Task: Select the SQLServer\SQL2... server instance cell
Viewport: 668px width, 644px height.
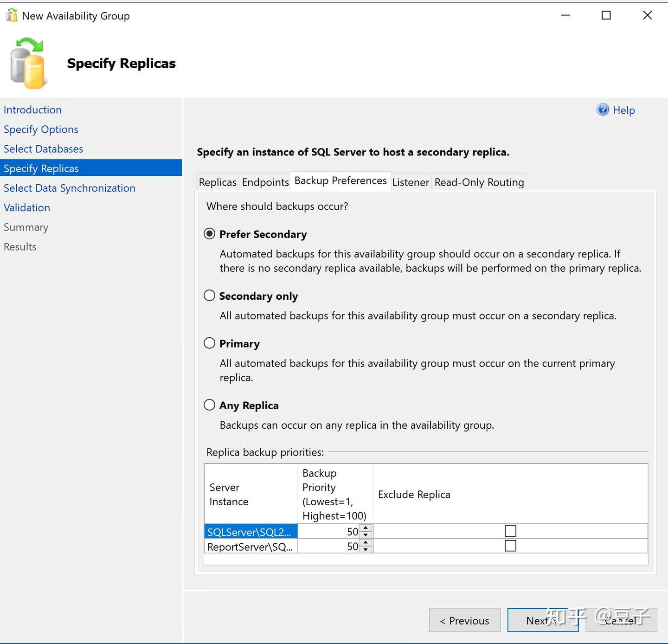Action: point(251,532)
